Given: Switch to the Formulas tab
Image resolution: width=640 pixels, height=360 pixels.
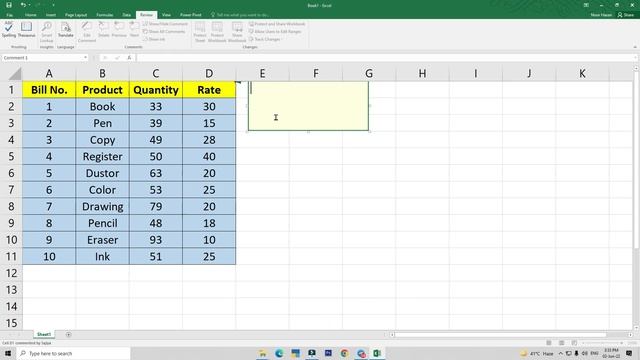Looking at the screenshot, I should (x=104, y=15).
